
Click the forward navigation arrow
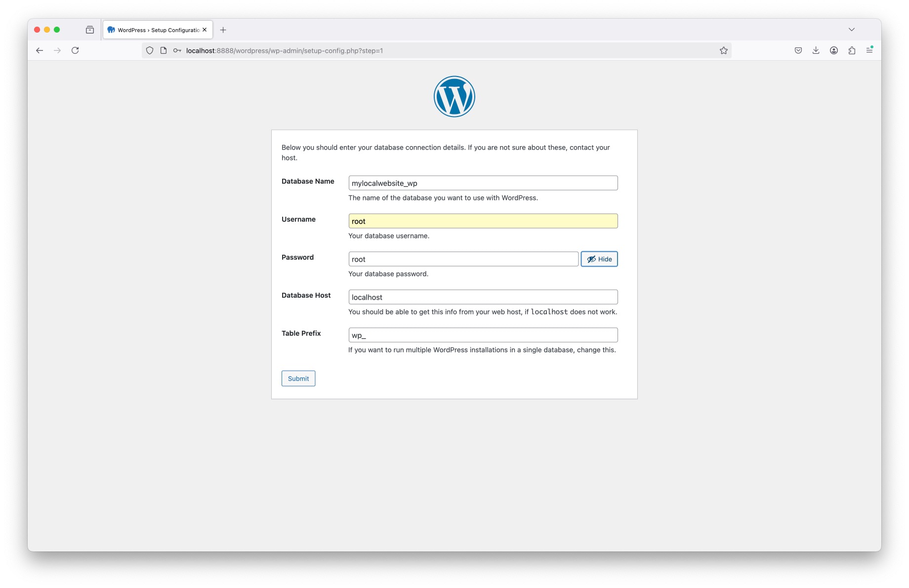[x=57, y=50]
